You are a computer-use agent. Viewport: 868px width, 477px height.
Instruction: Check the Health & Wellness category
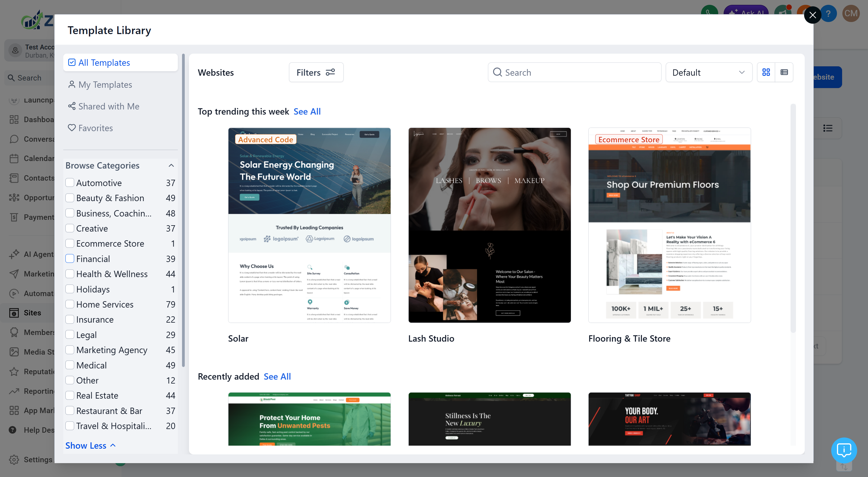click(70, 274)
